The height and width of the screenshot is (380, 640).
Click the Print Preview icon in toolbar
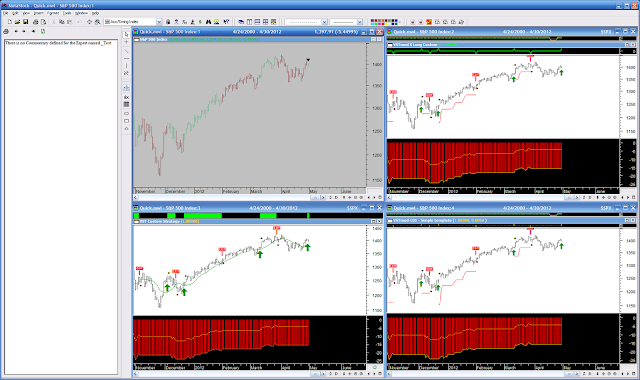(43, 22)
